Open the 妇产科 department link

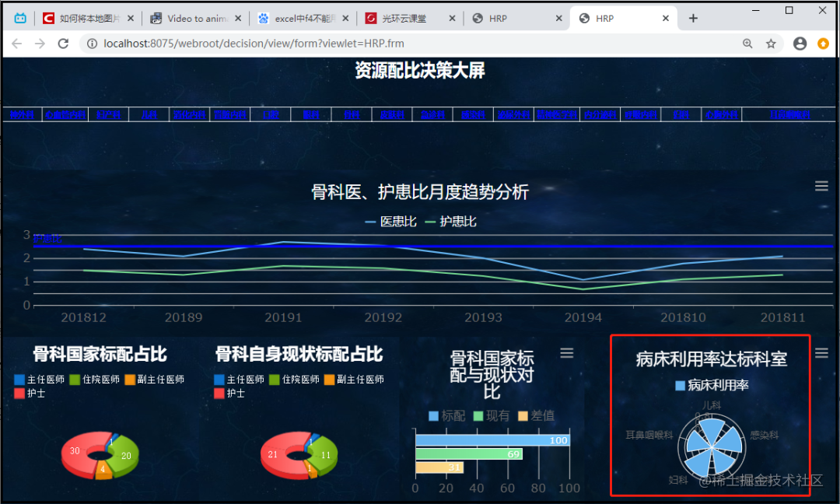[108, 114]
